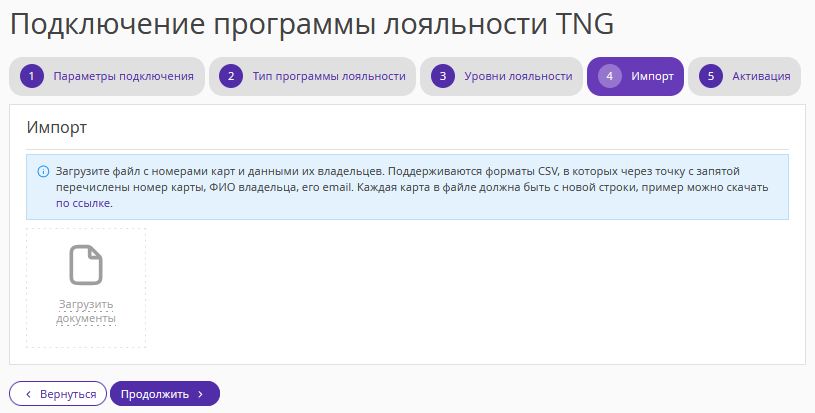
Task: Click the Вернуться back button
Action: 58,394
